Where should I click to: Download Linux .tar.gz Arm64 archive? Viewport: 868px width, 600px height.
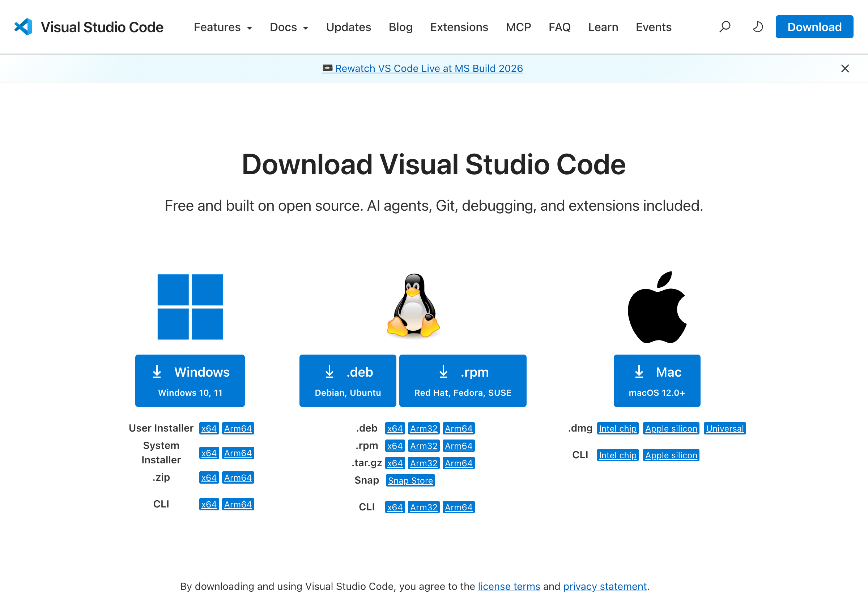click(459, 463)
